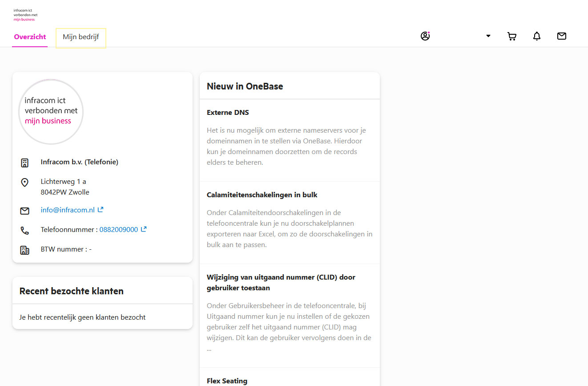Open the info@infracom.nl email link
Image resolution: width=588 pixels, height=386 pixels.
click(68, 210)
